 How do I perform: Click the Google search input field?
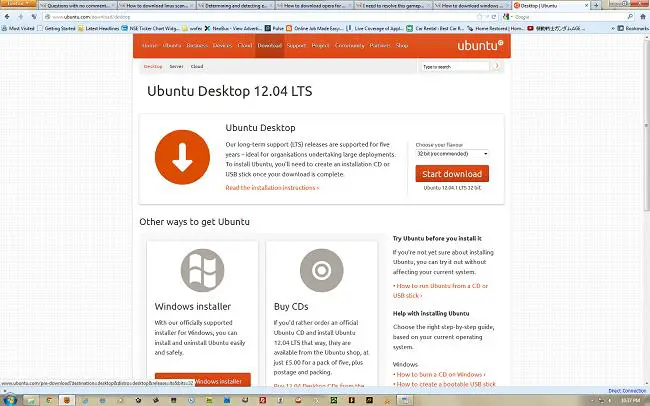(568, 17)
